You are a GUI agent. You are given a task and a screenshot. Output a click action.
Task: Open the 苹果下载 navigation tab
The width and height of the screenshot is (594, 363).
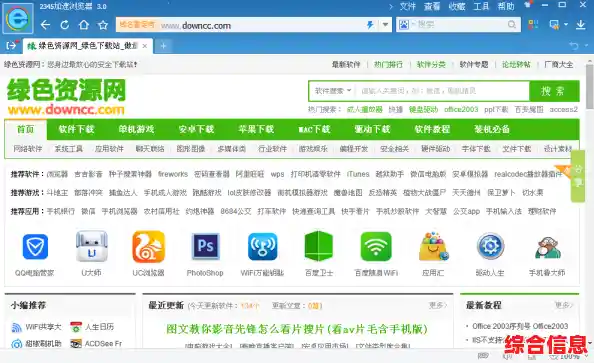coord(256,129)
